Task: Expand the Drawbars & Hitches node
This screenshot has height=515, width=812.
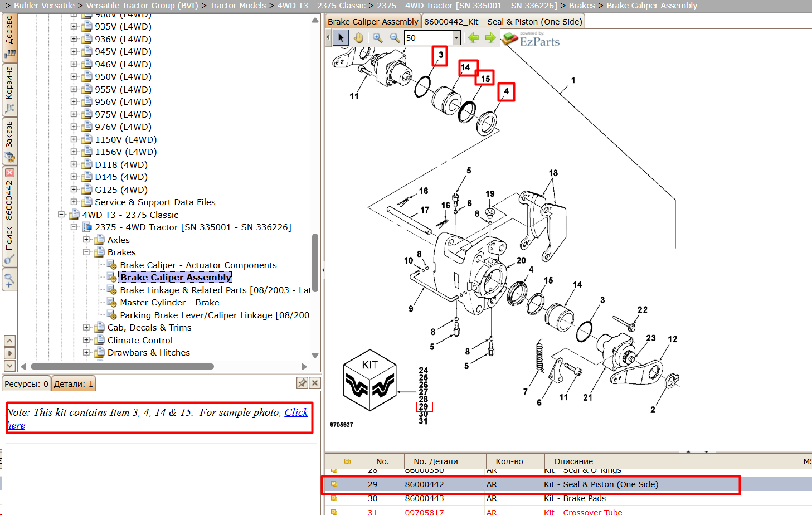Action: (86, 352)
